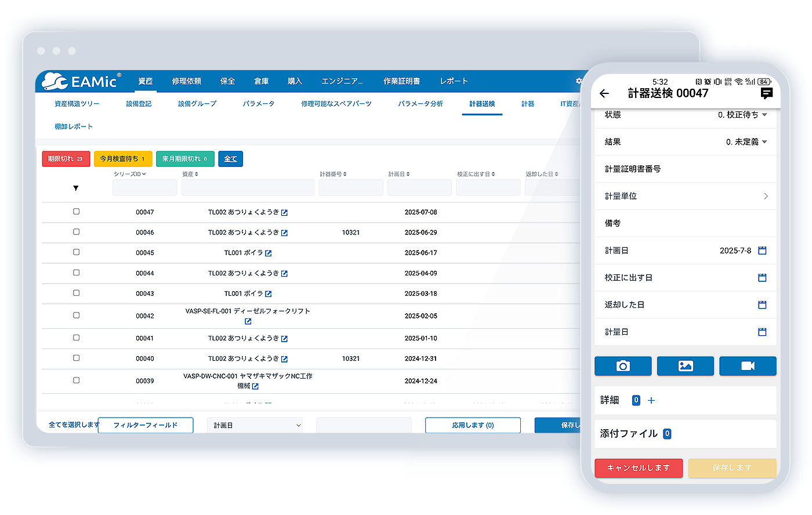Add a new 詳細 entry with plus icon

tap(651, 400)
